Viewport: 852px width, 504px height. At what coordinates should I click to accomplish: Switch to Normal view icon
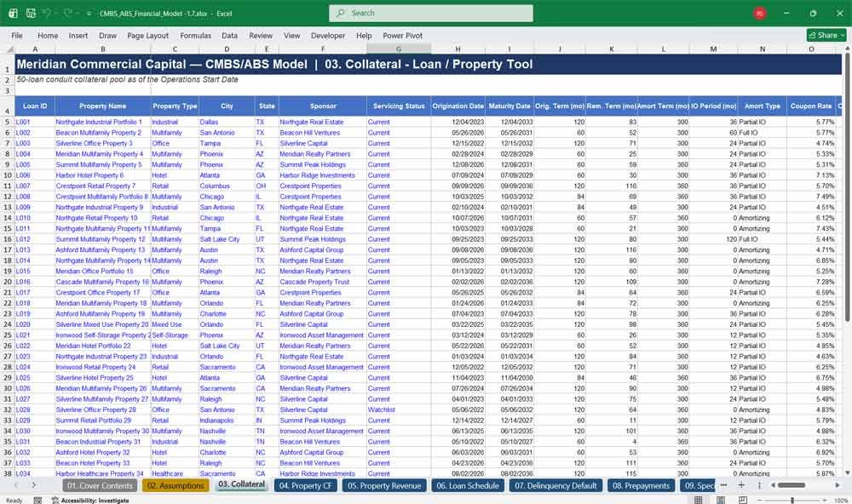tap(699, 501)
